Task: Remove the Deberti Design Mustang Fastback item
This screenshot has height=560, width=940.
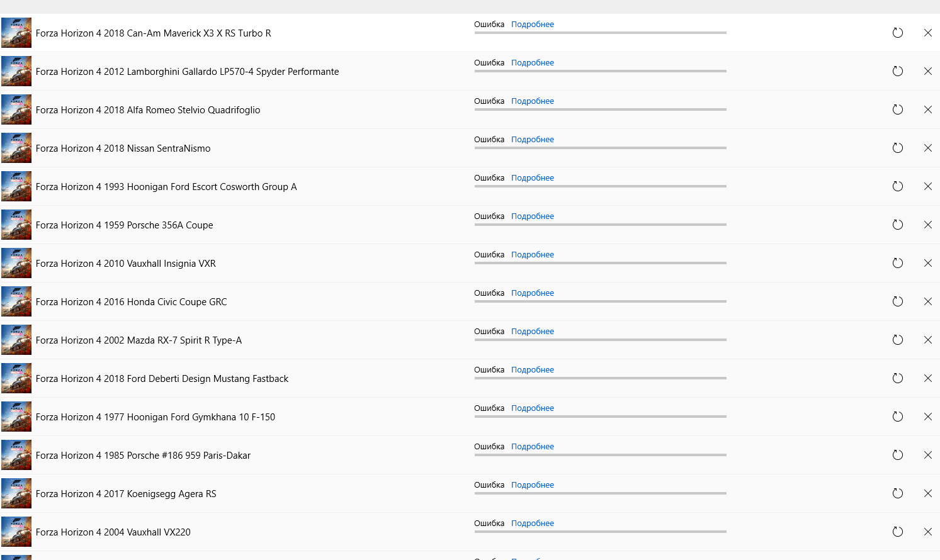Action: click(x=928, y=378)
